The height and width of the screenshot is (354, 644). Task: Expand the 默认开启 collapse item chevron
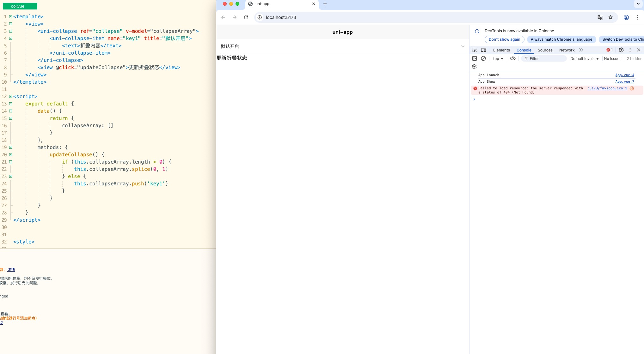point(463,46)
